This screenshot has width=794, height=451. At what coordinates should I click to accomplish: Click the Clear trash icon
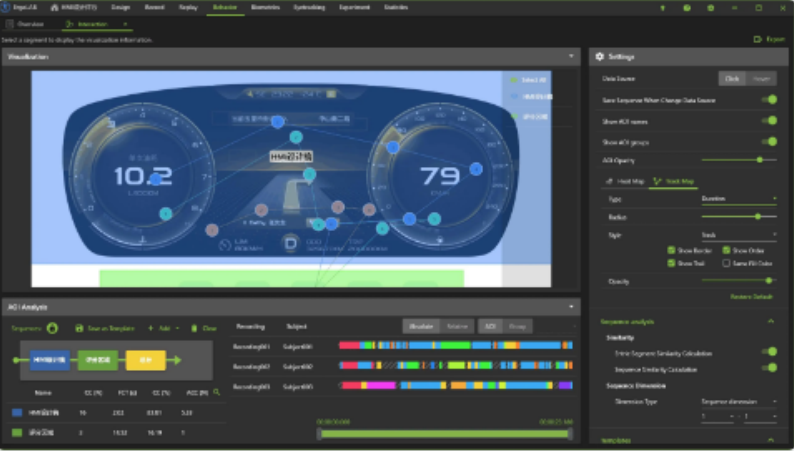[x=194, y=327]
